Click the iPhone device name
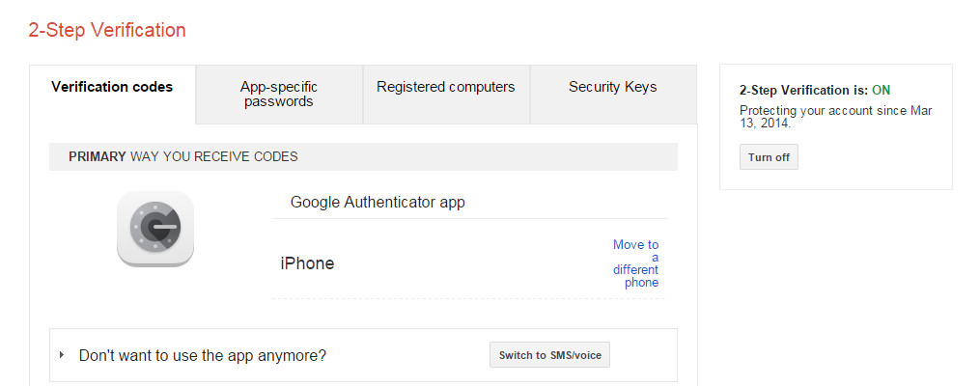 [307, 263]
